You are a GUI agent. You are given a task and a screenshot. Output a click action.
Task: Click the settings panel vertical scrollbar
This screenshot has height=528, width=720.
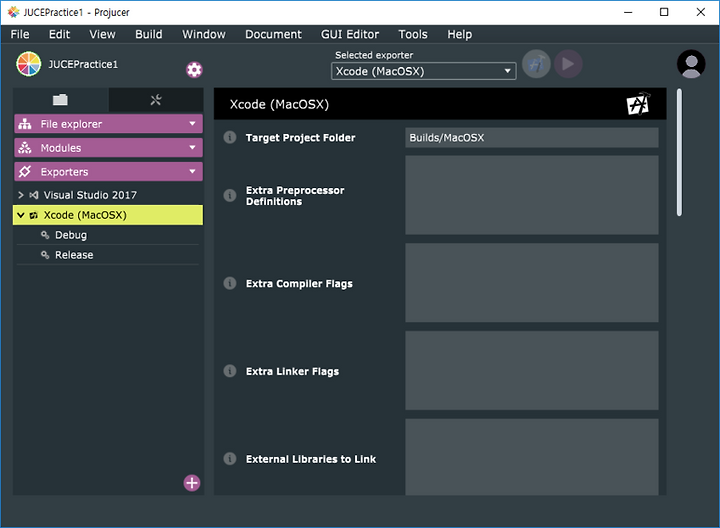click(x=679, y=152)
